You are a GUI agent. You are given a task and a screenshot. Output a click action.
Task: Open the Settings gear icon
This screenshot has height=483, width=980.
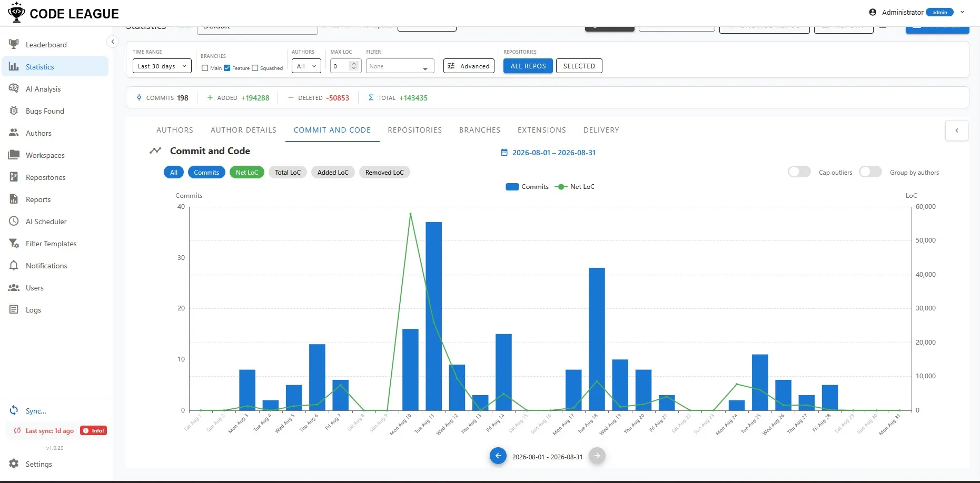14,464
